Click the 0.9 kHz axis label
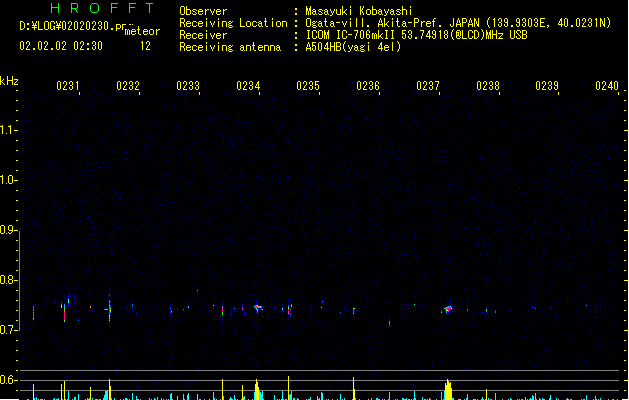Screen dimensions: 629x400 (8, 230)
